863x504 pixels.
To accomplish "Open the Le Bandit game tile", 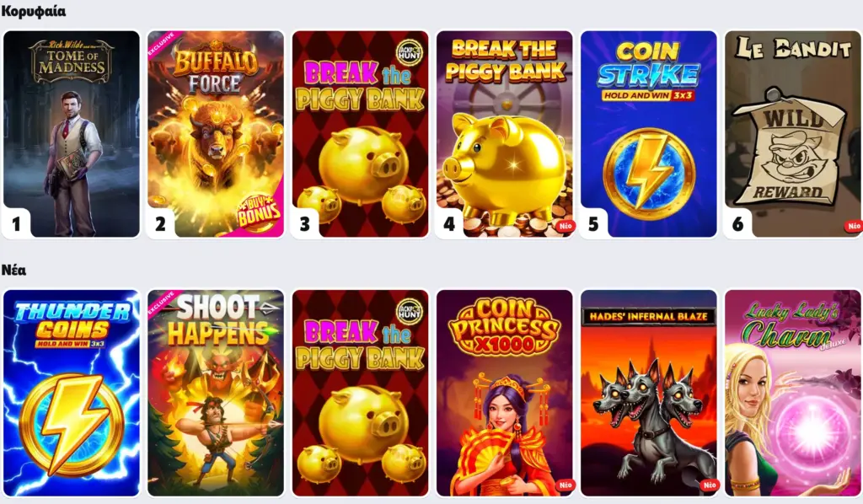I will [x=792, y=134].
